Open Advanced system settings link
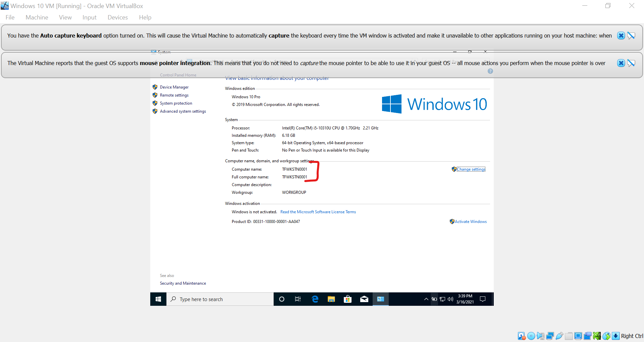 pos(183,111)
